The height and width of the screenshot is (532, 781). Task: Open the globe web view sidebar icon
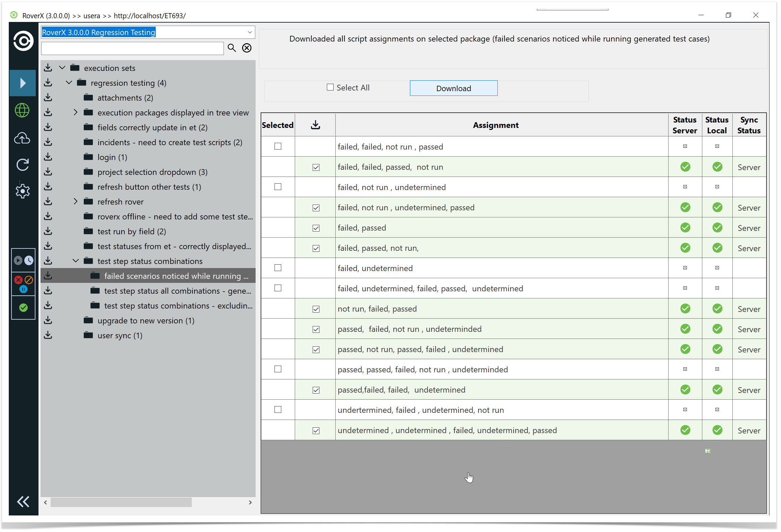point(23,110)
